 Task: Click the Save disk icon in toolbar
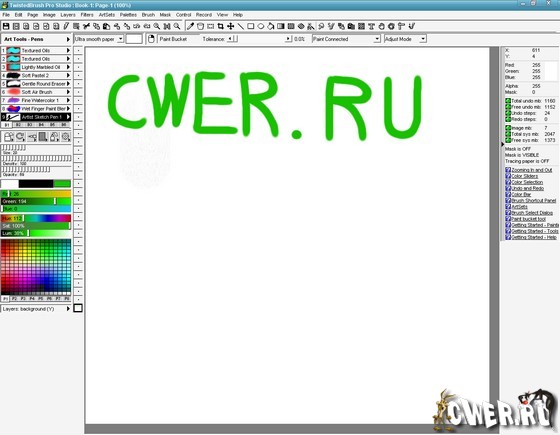coord(6,26)
